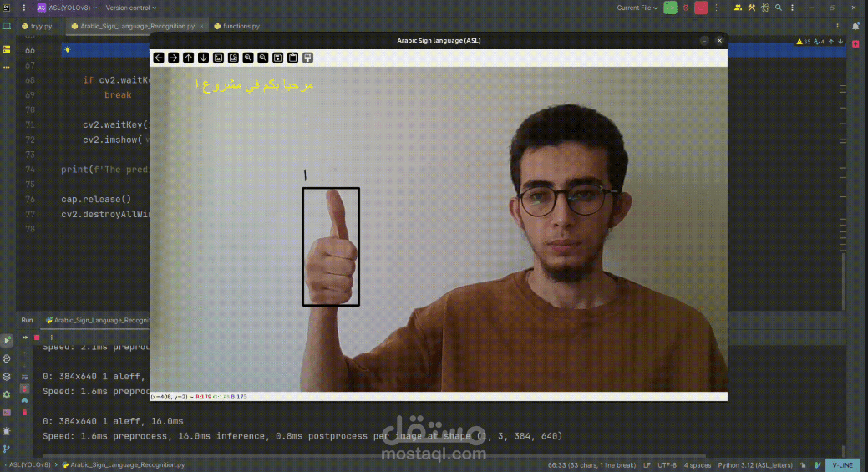Open the Git version control tool window

(7, 449)
